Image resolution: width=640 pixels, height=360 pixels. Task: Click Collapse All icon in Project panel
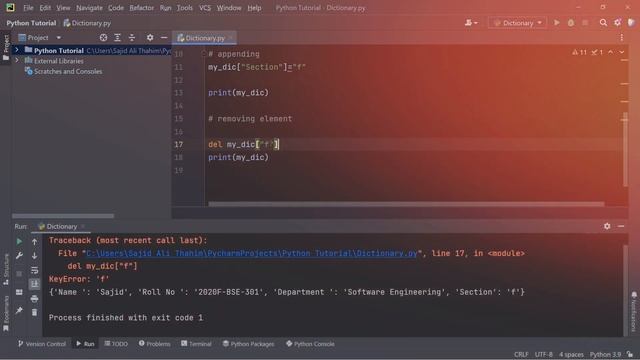pos(132,38)
